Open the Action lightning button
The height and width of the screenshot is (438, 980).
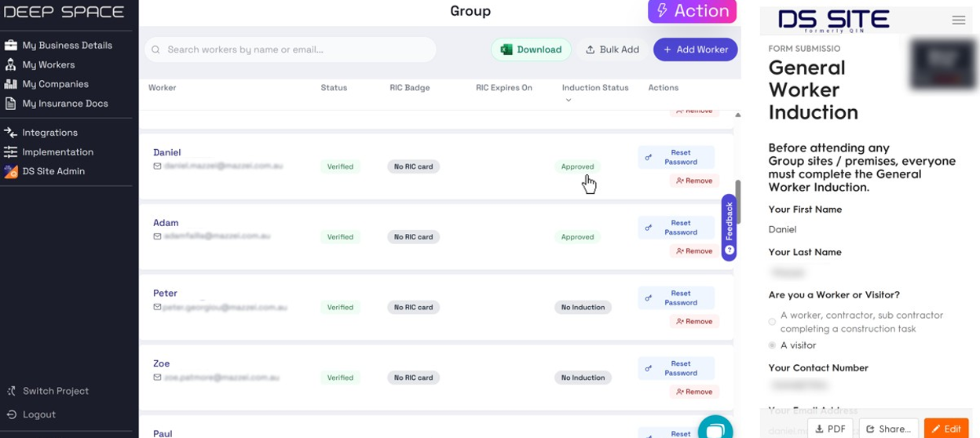pyautogui.click(x=692, y=11)
